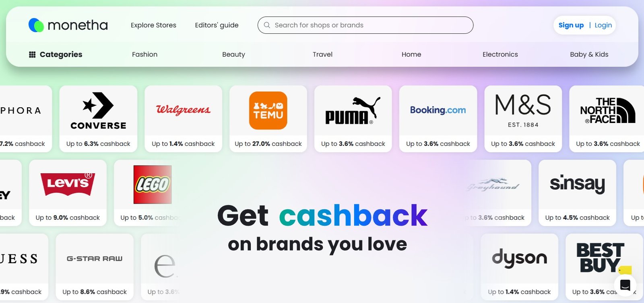This screenshot has height=303, width=644.
Task: Open the Baby & Kids category
Action: coord(589,54)
